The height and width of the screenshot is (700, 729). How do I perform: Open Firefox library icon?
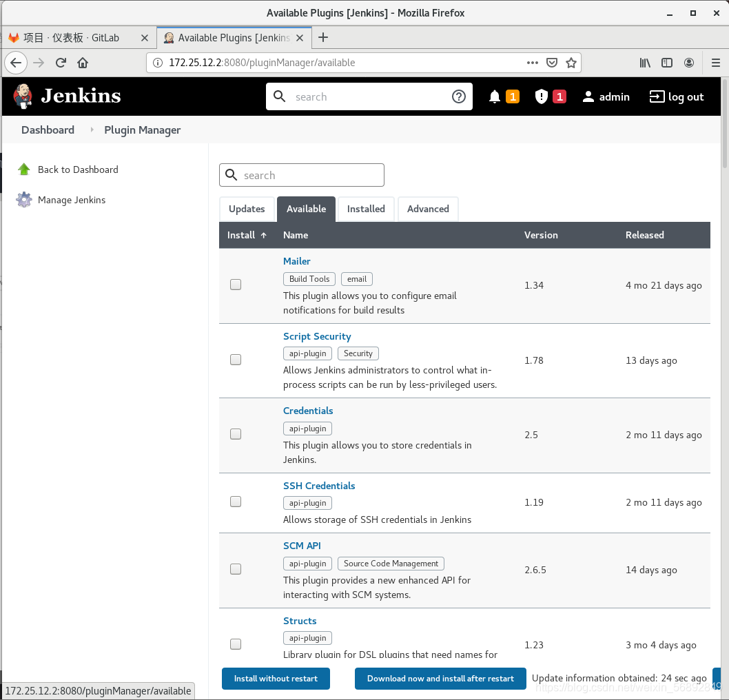[645, 63]
